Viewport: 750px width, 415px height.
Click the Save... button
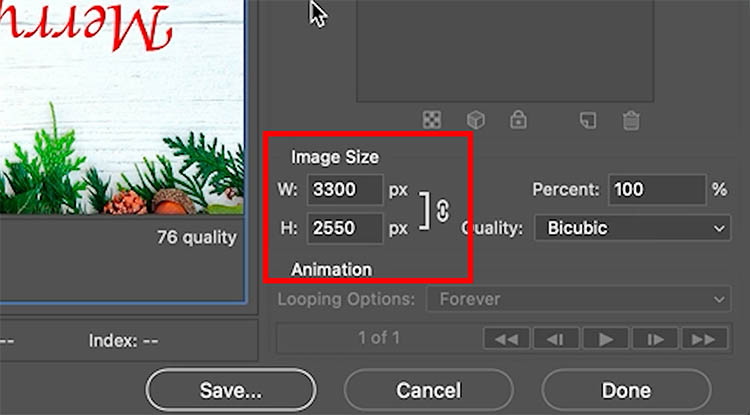click(231, 390)
